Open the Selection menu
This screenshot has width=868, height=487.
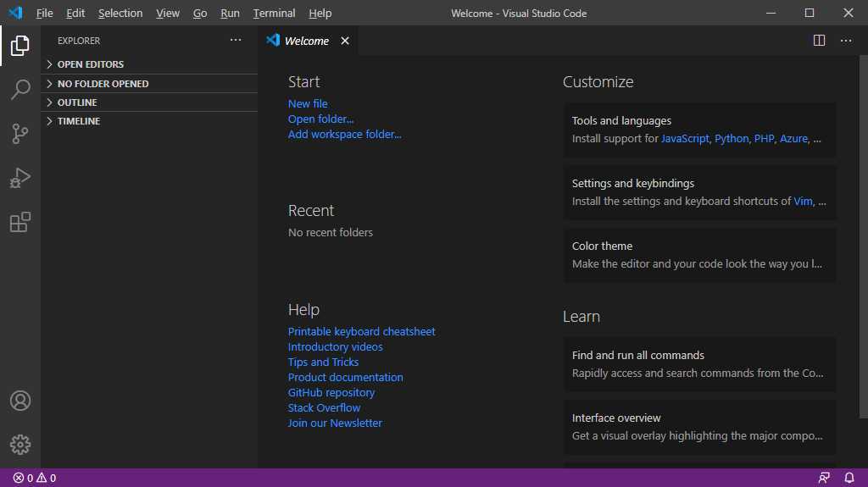120,13
